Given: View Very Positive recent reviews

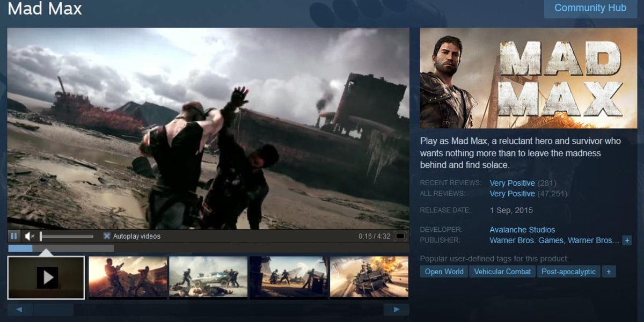Looking at the screenshot, I should (x=513, y=183).
